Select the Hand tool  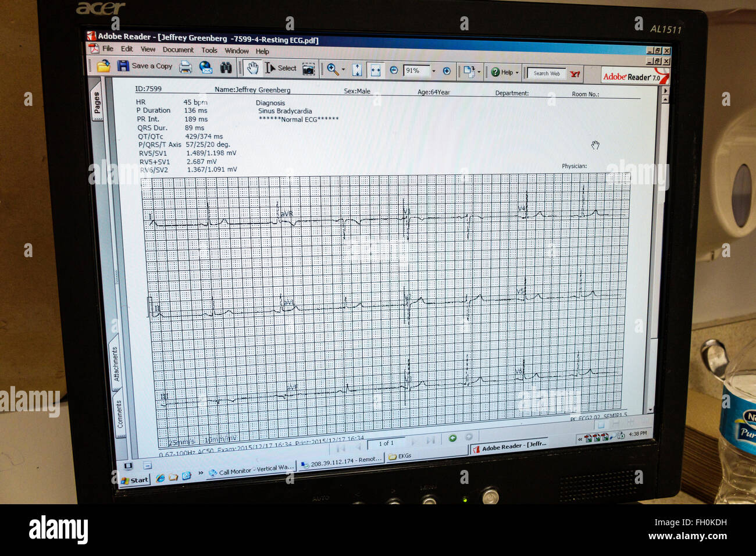252,68
